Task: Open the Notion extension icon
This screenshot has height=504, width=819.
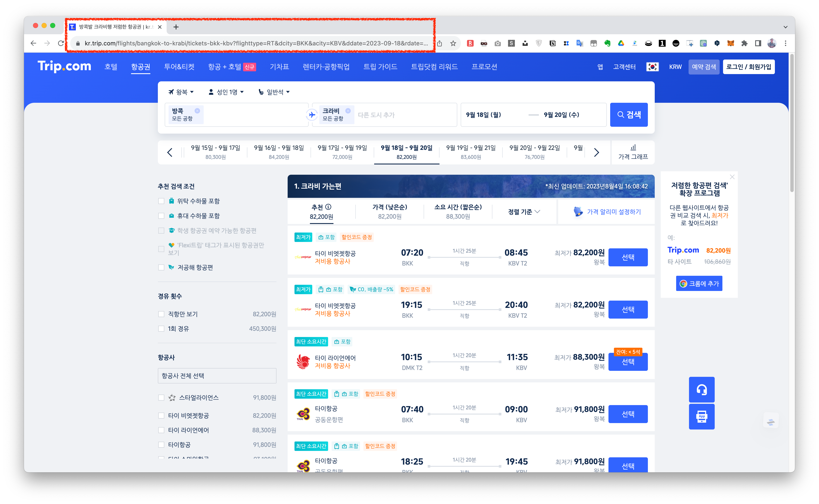Action: [552, 43]
